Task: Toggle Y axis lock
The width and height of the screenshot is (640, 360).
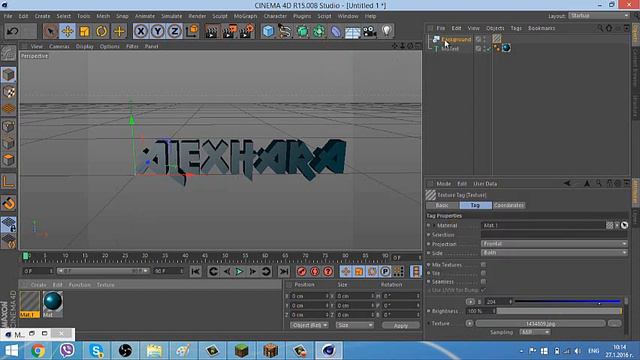Action: coord(158,31)
